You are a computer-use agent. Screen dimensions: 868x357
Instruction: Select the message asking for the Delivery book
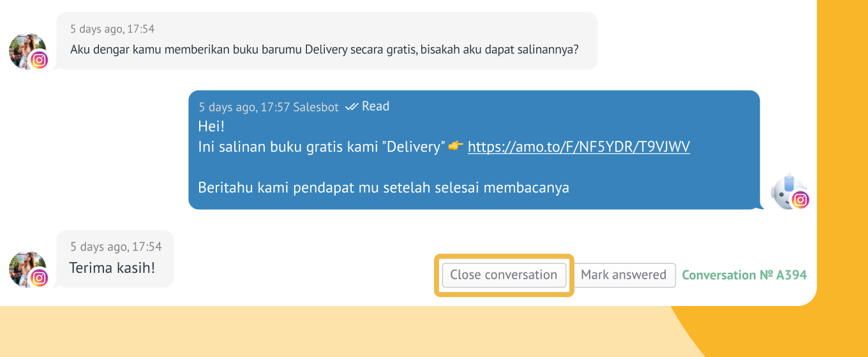point(327,41)
